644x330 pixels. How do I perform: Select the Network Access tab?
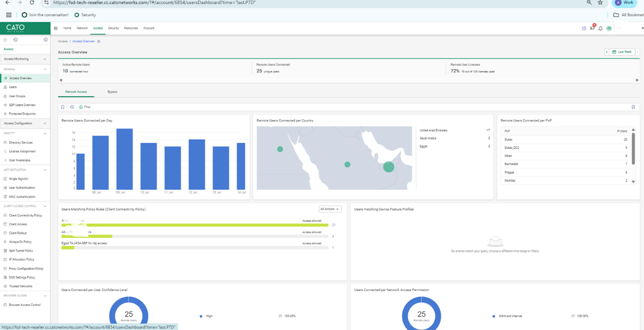point(76,92)
